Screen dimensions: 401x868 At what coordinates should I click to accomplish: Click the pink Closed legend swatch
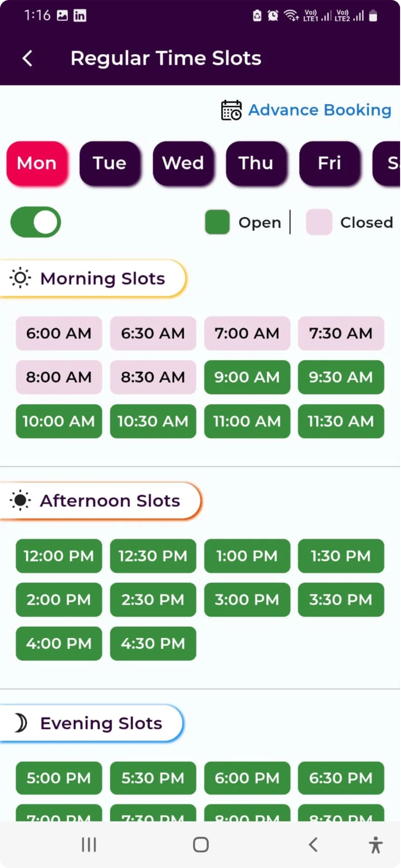319,222
